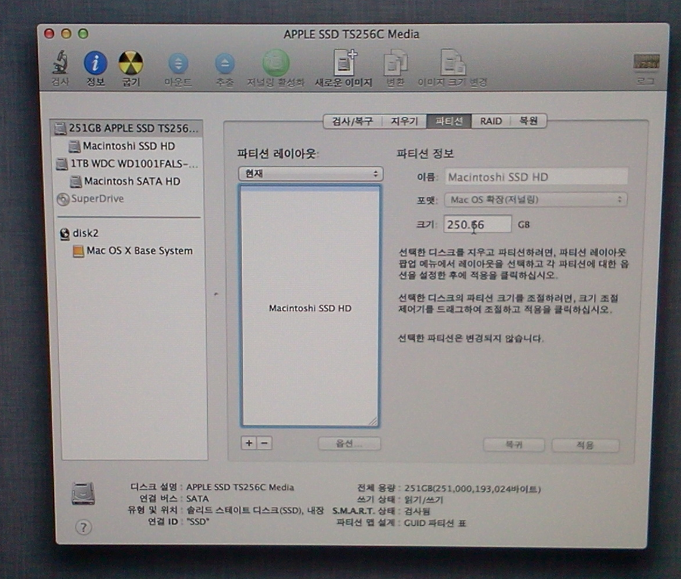Select Mac OS X Base System volume
681x579 pixels.
(133, 251)
